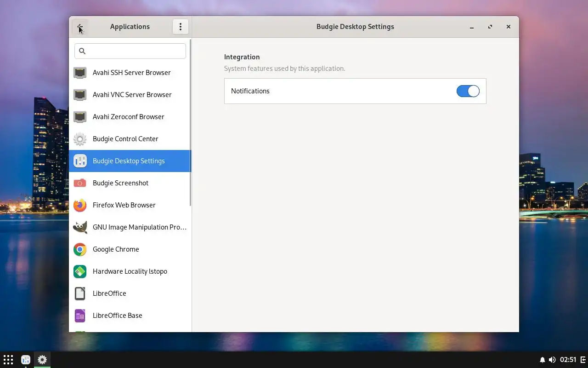This screenshot has width=588, height=368.
Task: Click the Budgie Control Center gear icon
Action: click(80, 139)
